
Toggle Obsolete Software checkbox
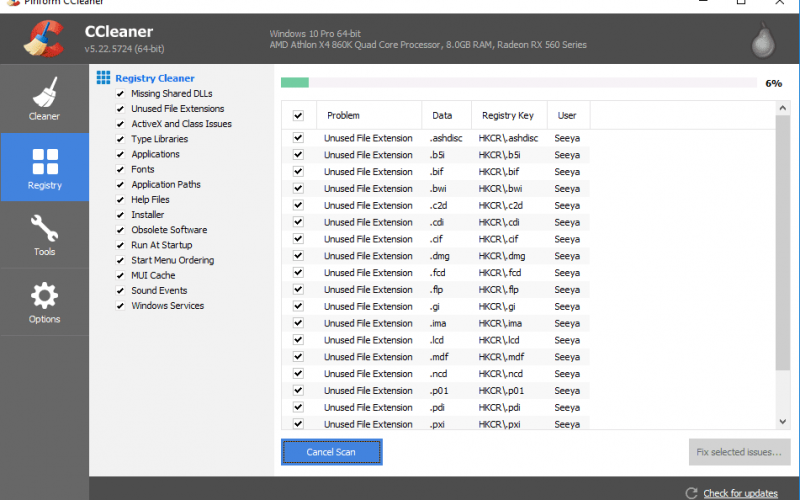[x=120, y=230]
